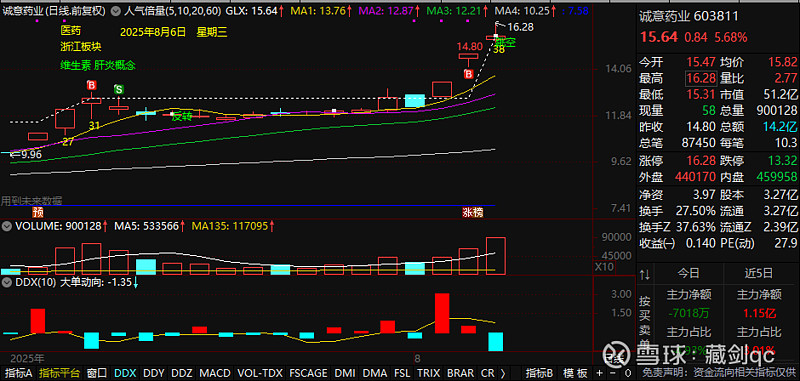
Task: Switch to the 指标B tab
Action: 539,373
